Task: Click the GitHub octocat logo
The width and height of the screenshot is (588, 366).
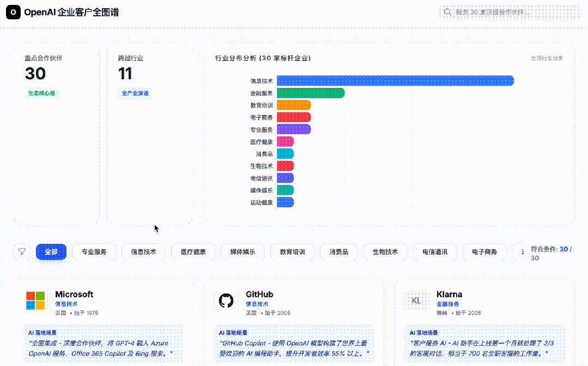Action: point(226,301)
